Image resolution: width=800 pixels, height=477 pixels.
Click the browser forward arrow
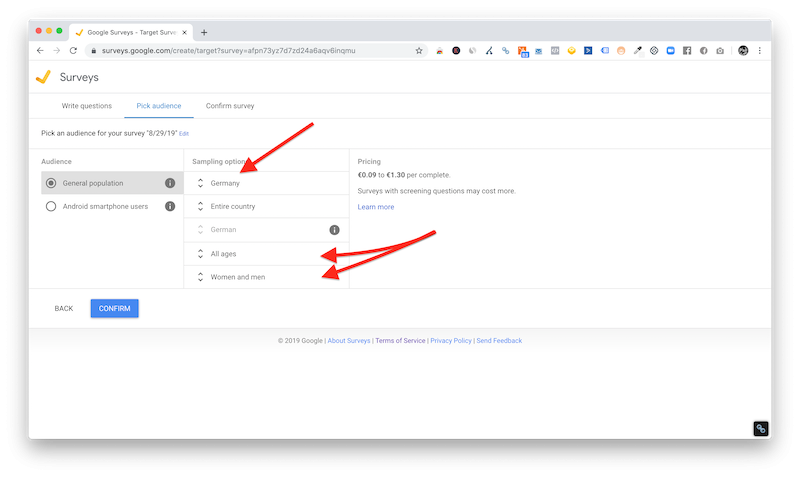coord(57,51)
